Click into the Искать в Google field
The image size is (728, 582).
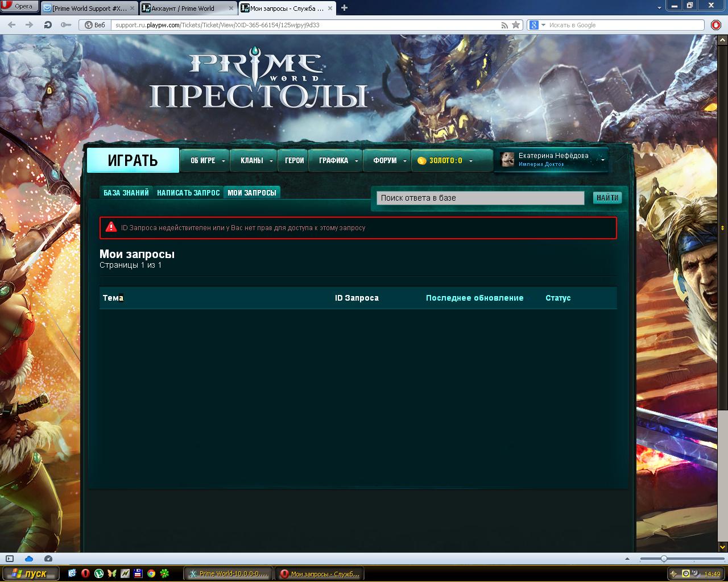[626, 25]
